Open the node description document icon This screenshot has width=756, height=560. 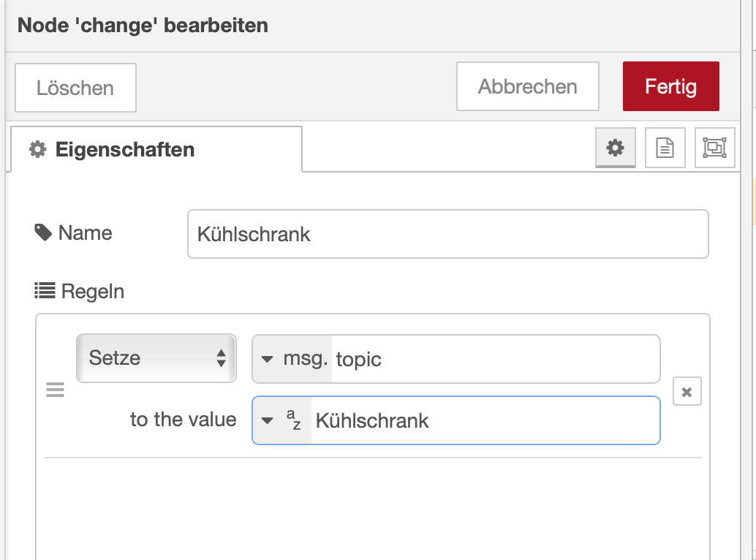pyautogui.click(x=665, y=148)
